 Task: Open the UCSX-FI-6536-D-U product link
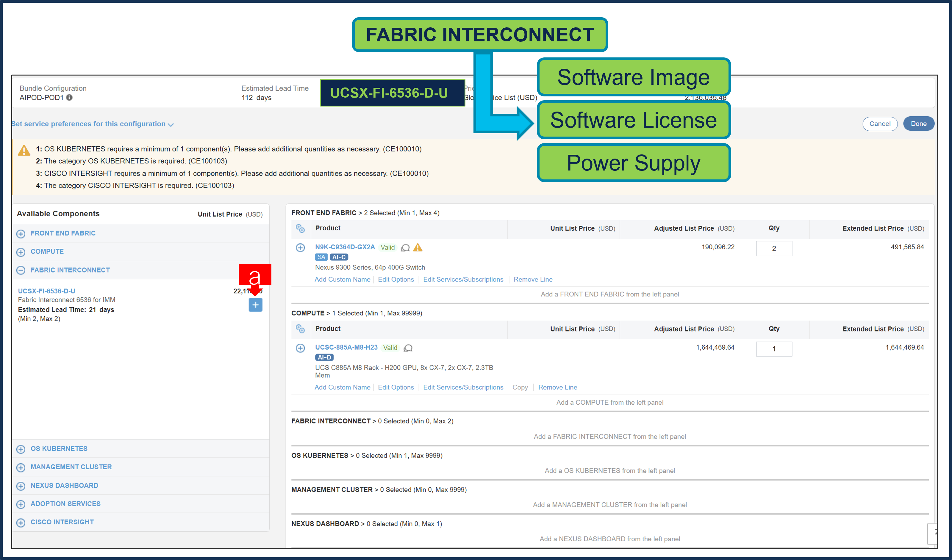(46, 291)
